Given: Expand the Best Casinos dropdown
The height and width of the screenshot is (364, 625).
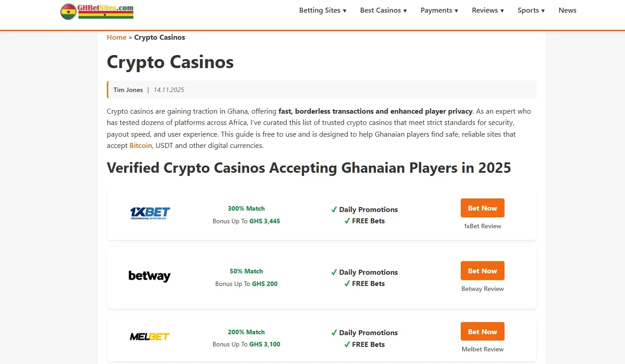Looking at the screenshot, I should (x=383, y=10).
